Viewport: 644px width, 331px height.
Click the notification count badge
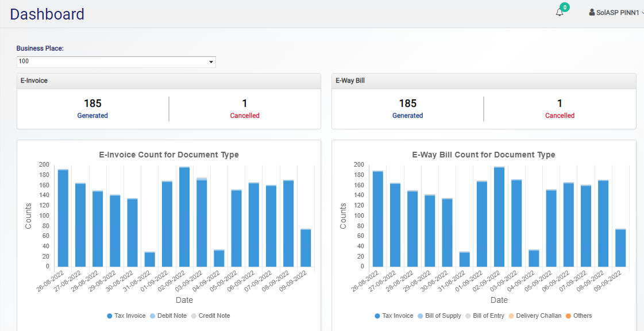565,7
